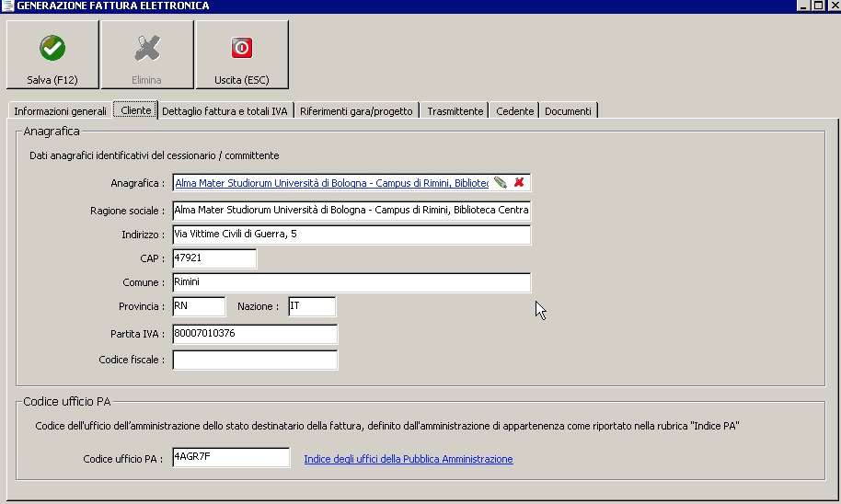
Task: Click the Partita IVA label
Action: tap(137, 334)
